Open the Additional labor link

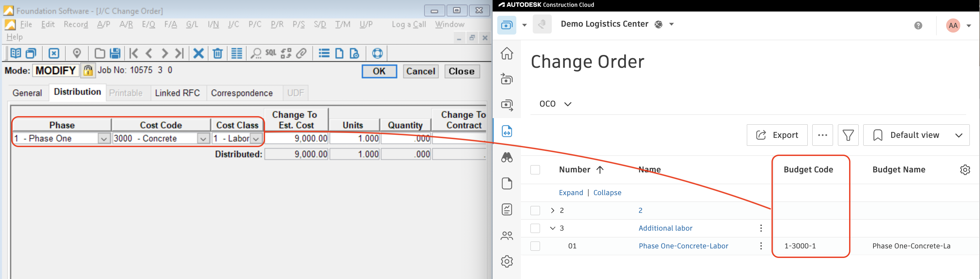pyautogui.click(x=665, y=228)
